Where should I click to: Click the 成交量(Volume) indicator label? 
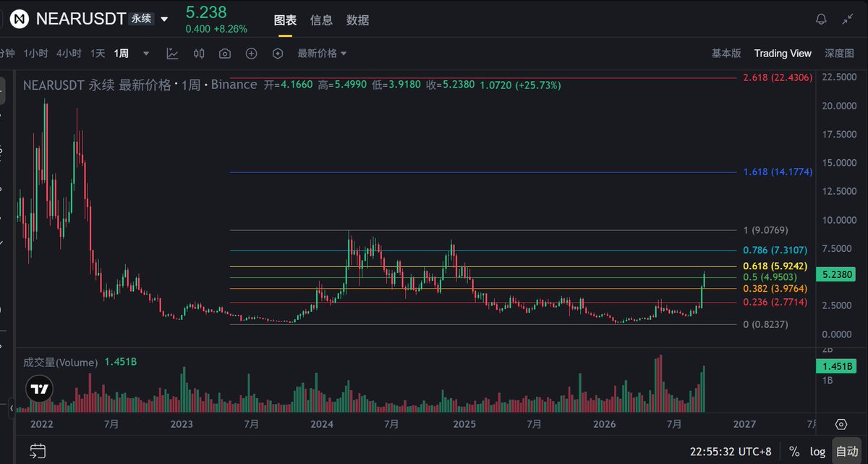coord(61,362)
